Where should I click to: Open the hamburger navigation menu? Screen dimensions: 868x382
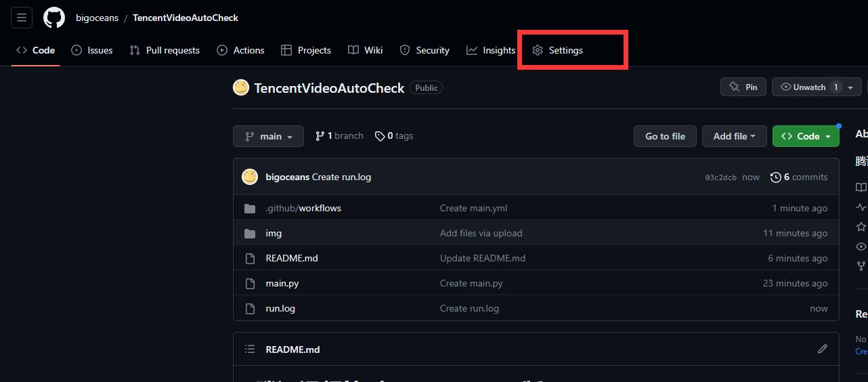point(22,18)
